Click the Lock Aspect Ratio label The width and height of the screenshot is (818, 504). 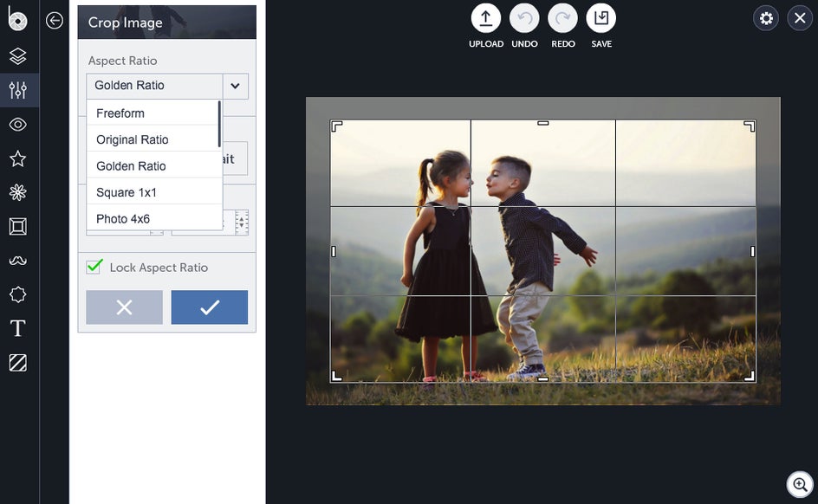tap(159, 268)
